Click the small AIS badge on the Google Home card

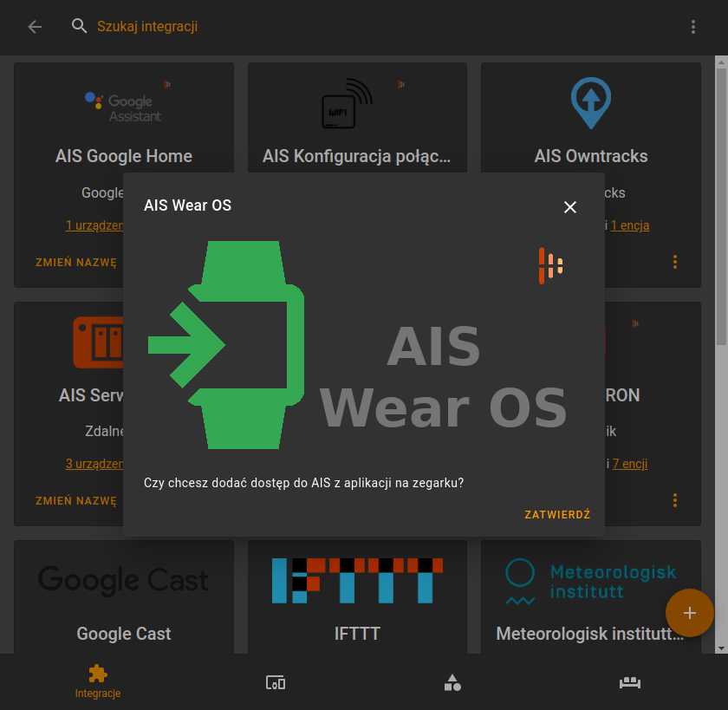pyautogui.click(x=167, y=84)
